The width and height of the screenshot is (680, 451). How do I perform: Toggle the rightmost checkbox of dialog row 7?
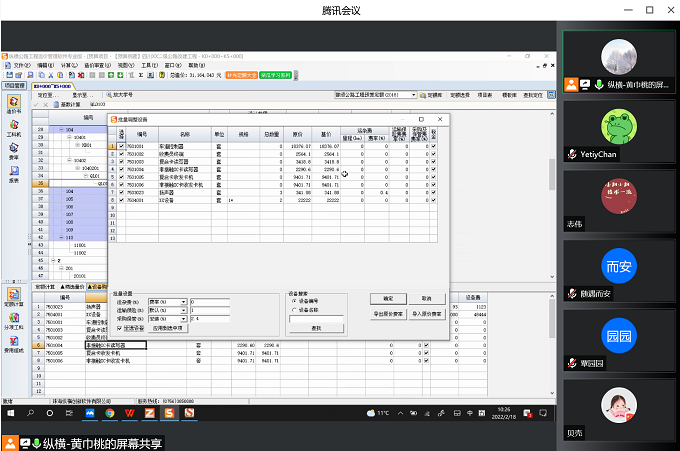pos(433,192)
